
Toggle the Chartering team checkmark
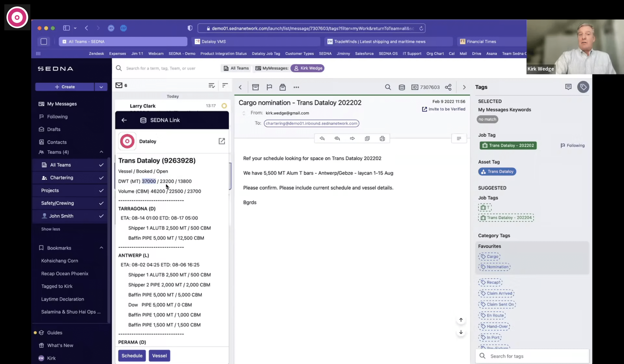(x=101, y=178)
